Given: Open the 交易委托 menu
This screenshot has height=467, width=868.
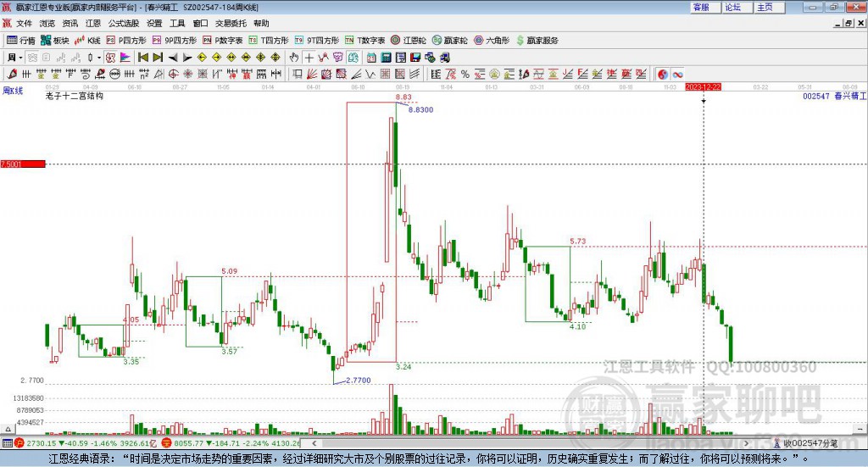Looking at the screenshot, I should [x=231, y=23].
